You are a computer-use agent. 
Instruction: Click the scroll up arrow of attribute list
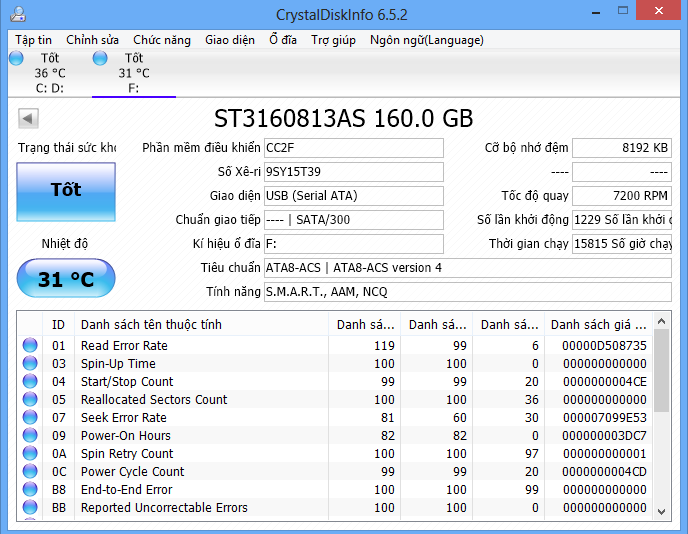coord(661,322)
